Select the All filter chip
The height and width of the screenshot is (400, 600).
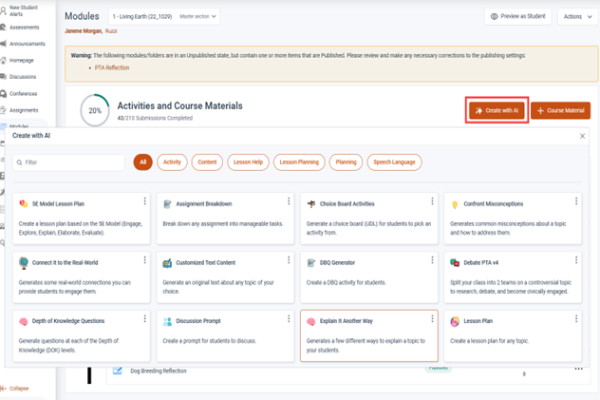pyautogui.click(x=143, y=162)
